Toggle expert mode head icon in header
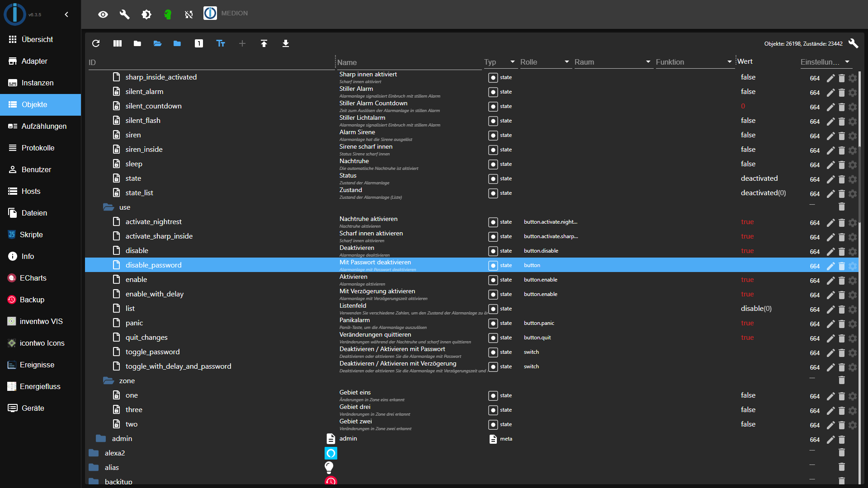Screen dimensions: 868x488 tap(168, 14)
